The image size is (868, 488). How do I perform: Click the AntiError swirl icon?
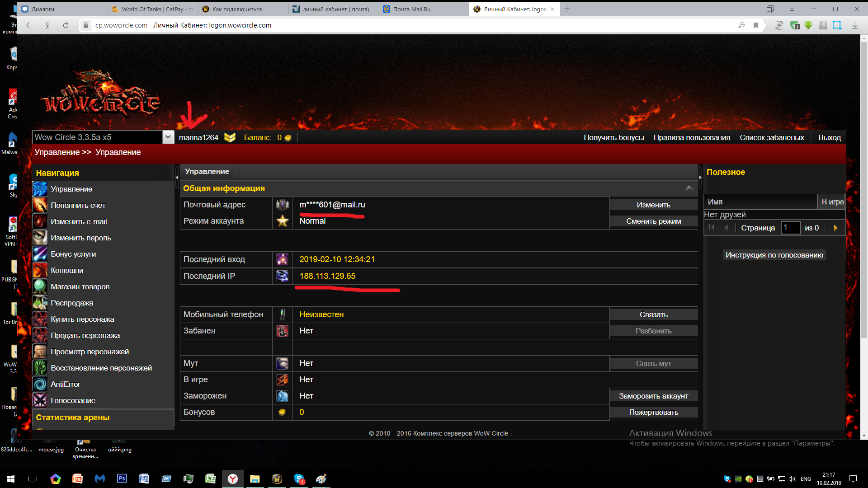pyautogui.click(x=40, y=385)
